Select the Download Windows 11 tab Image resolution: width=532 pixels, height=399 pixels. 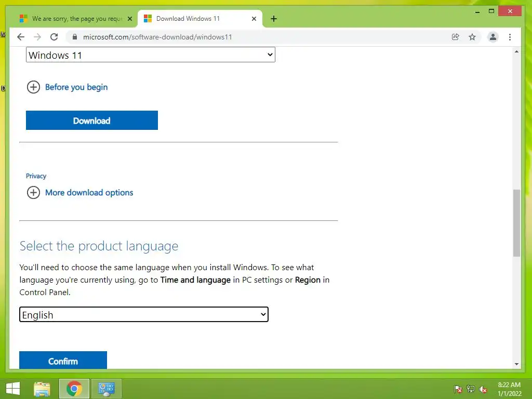(200, 19)
